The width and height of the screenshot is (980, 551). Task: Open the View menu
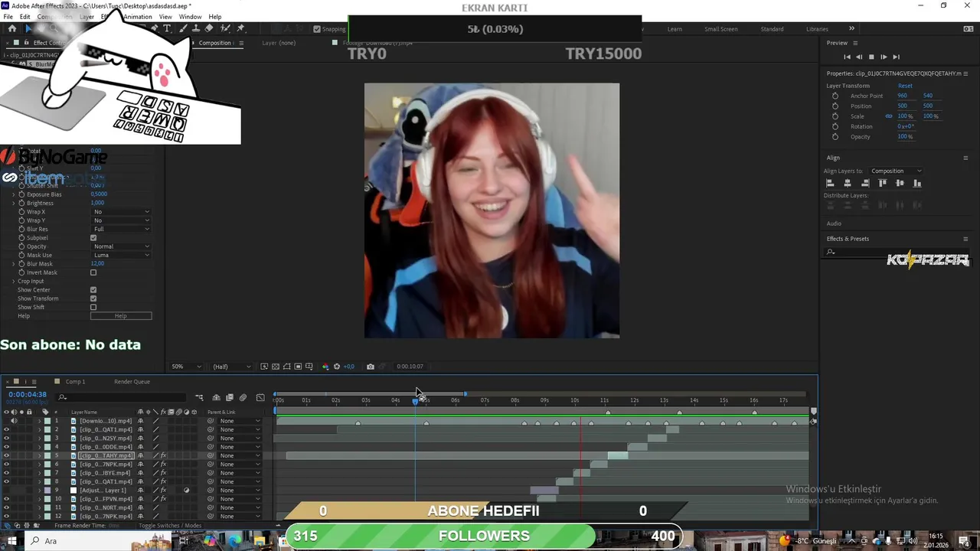coord(165,17)
